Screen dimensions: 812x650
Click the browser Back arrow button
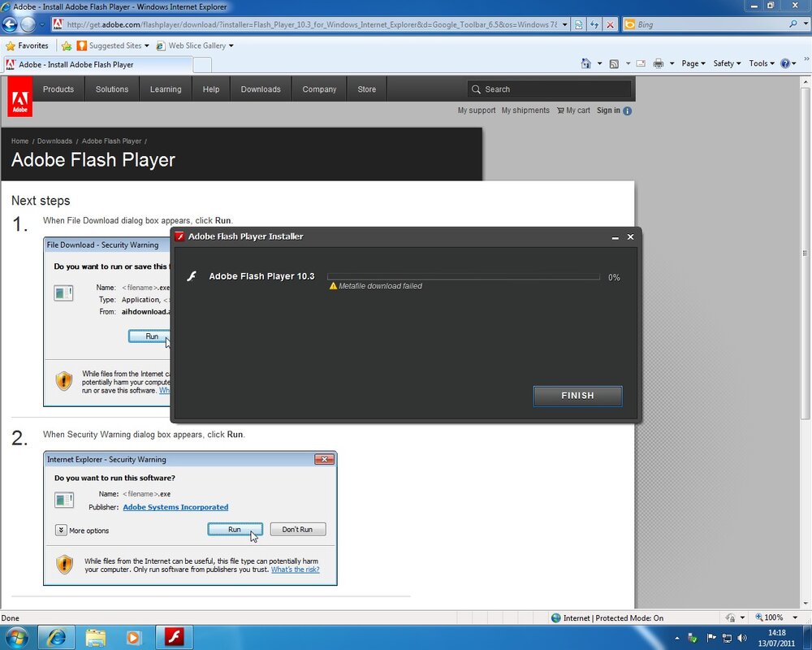9,24
